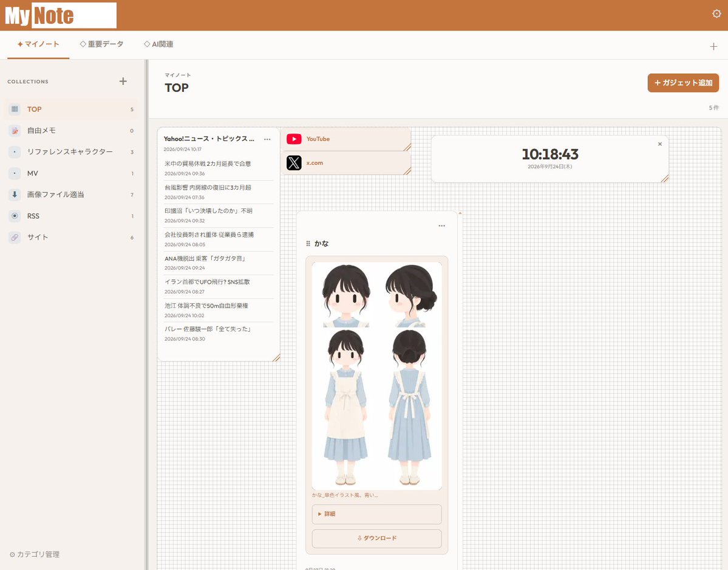The width and height of the screenshot is (728, 570).
Task: Click the かな character reference image
Action: pyautogui.click(x=376, y=376)
